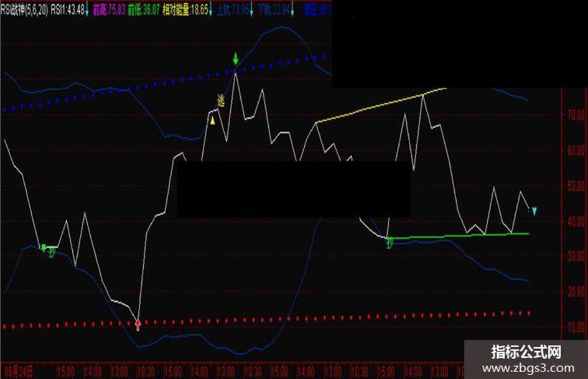Click the 60.00 axis label
This screenshot has width=588, height=379.
[x=576, y=151]
